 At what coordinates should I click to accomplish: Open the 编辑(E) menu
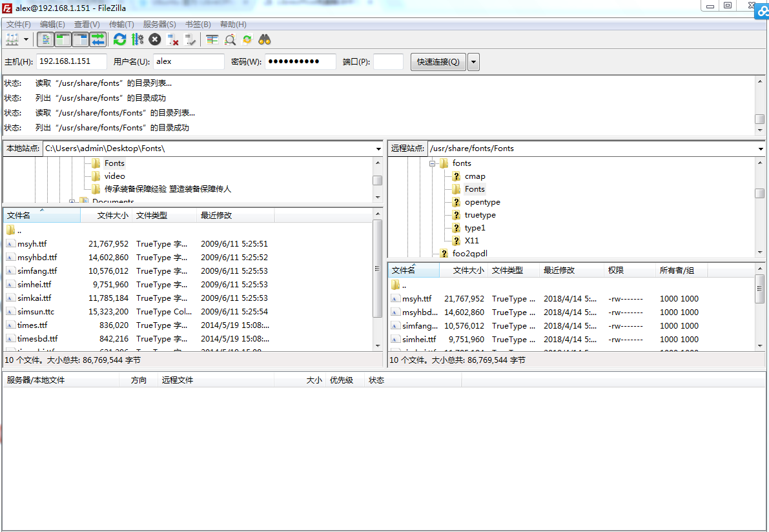tap(52, 25)
